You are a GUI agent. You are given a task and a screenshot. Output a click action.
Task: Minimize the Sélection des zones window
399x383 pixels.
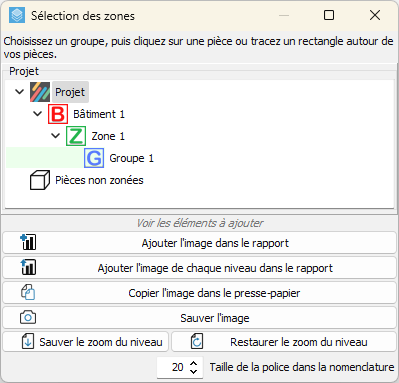284,15
